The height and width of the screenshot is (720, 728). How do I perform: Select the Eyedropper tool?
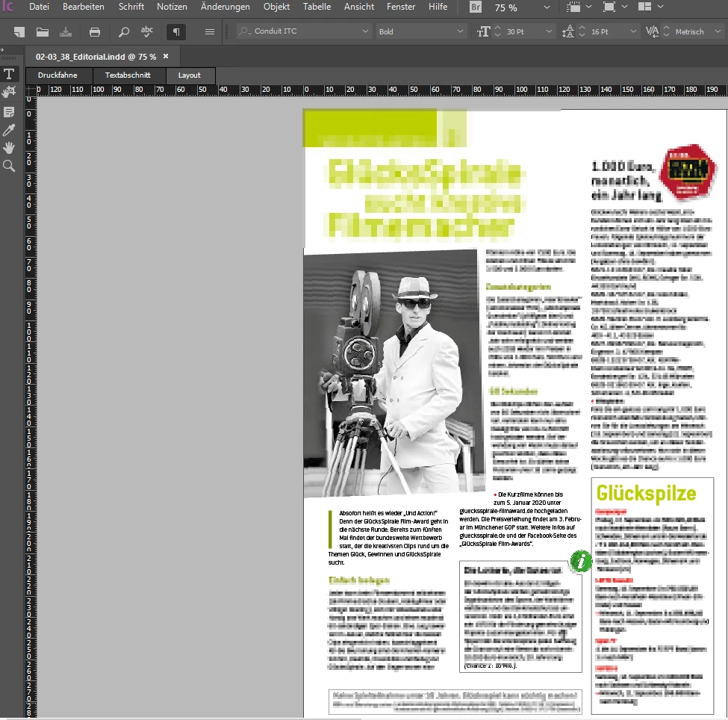pyautogui.click(x=9, y=130)
